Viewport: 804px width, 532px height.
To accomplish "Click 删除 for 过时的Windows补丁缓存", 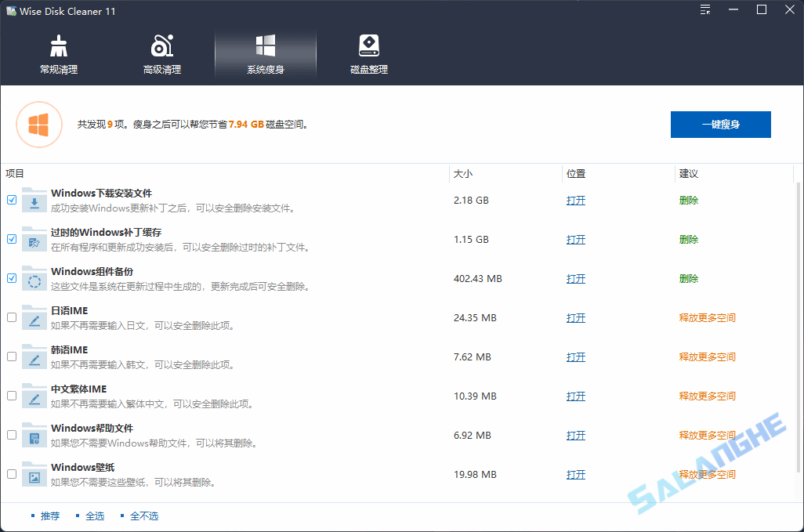I will click(688, 239).
